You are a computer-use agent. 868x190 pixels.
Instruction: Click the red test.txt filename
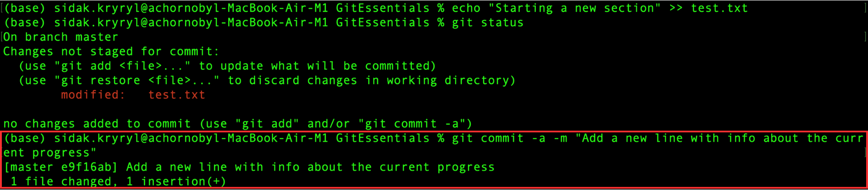[x=177, y=95]
